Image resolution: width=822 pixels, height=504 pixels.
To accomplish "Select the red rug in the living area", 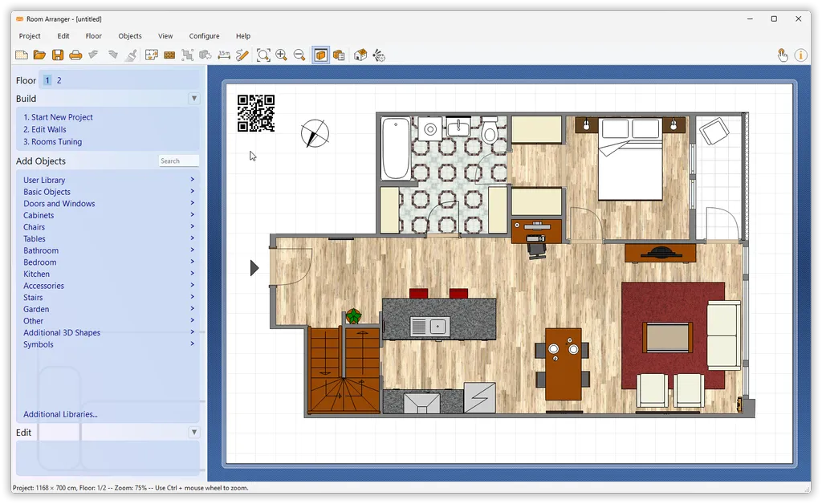I will (x=673, y=335).
